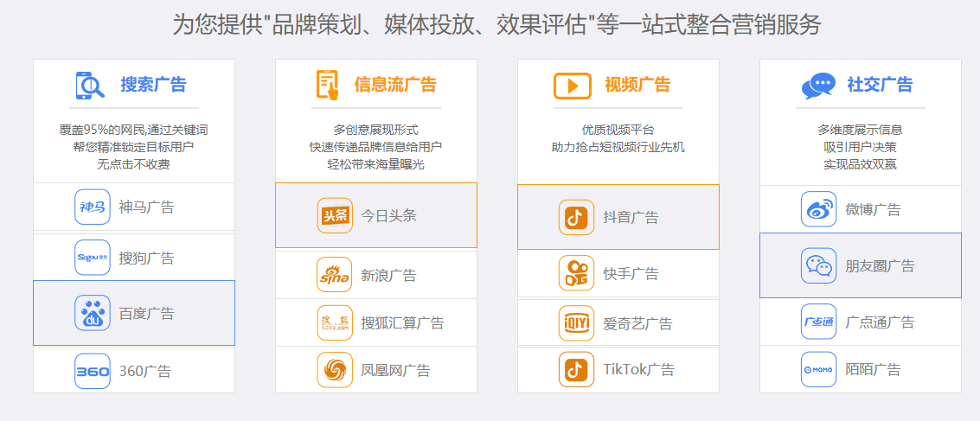Click the text 多维度展示信息
980x421 pixels.
[861, 130]
